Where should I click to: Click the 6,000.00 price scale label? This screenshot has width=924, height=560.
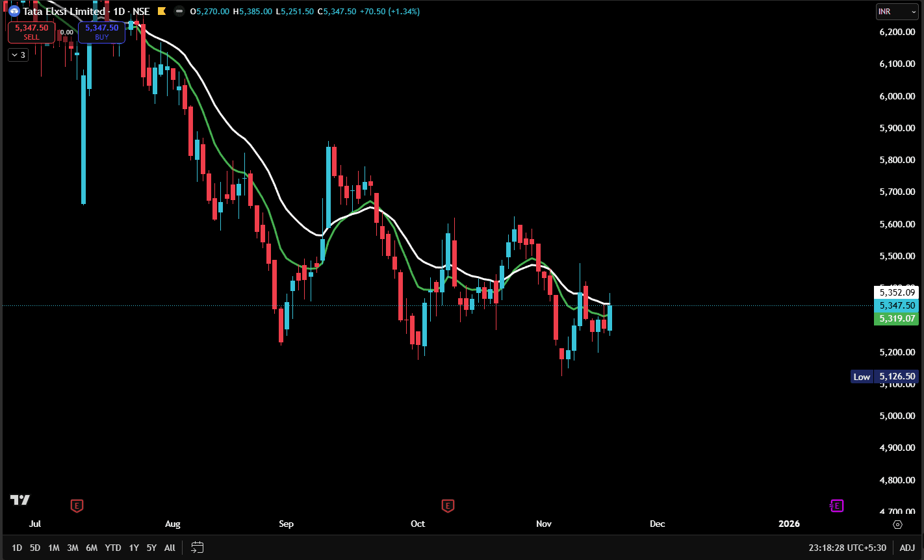[x=897, y=96]
